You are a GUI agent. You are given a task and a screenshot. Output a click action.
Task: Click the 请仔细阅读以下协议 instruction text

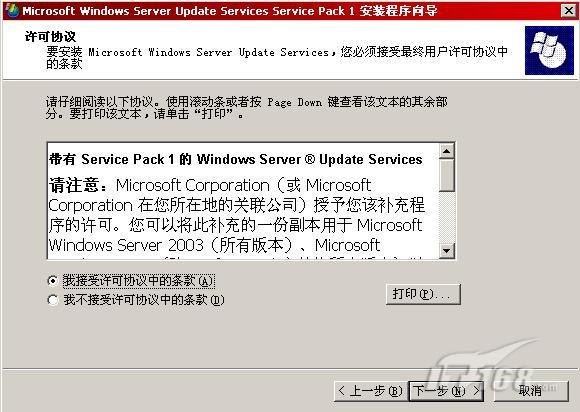[x=246, y=108]
